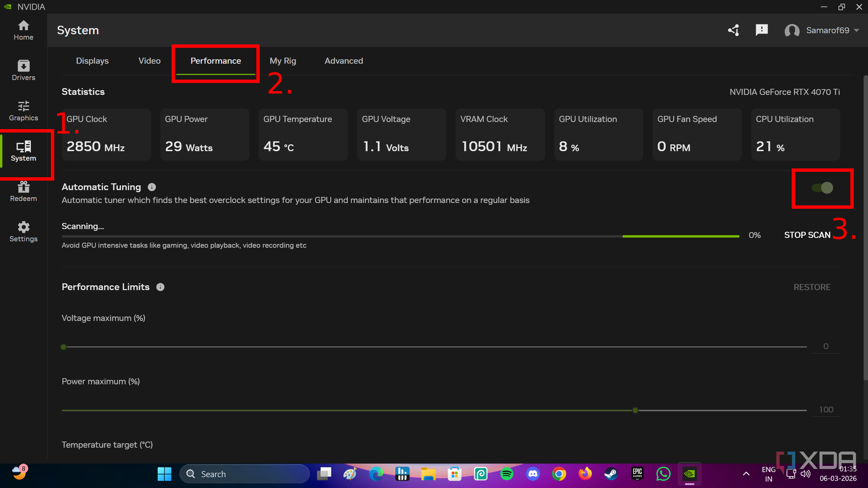Click VRAM Clock statistic card
Viewport: 868px width, 488px height.
click(x=500, y=135)
